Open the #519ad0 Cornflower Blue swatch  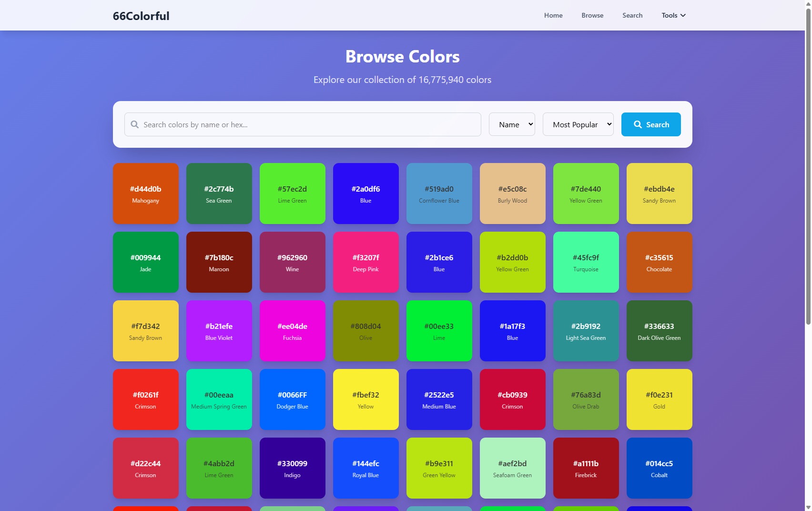(439, 194)
